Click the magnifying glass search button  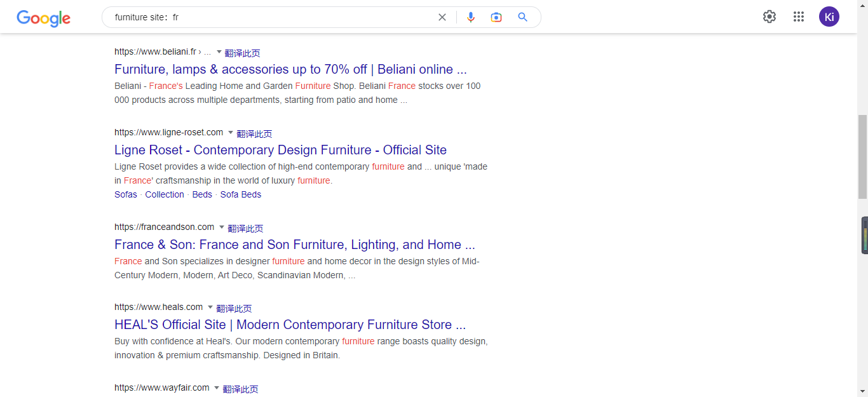[x=522, y=17]
